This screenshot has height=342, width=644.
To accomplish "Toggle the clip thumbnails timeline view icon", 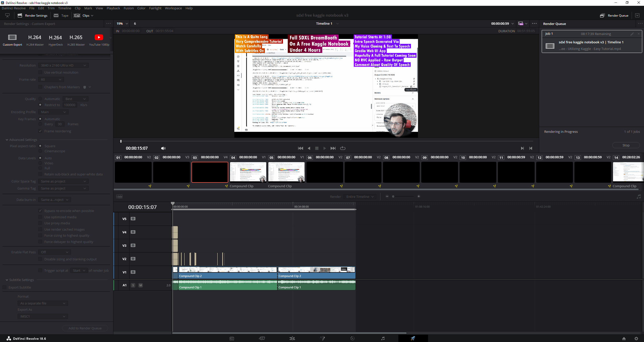I will click(x=119, y=196).
